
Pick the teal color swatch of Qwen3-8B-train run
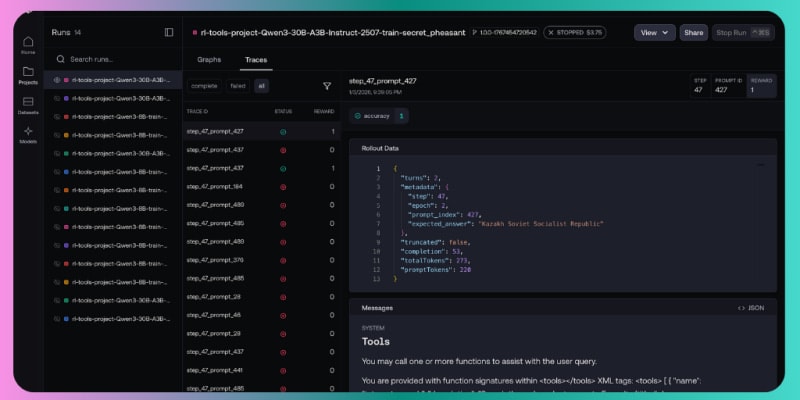66,209
